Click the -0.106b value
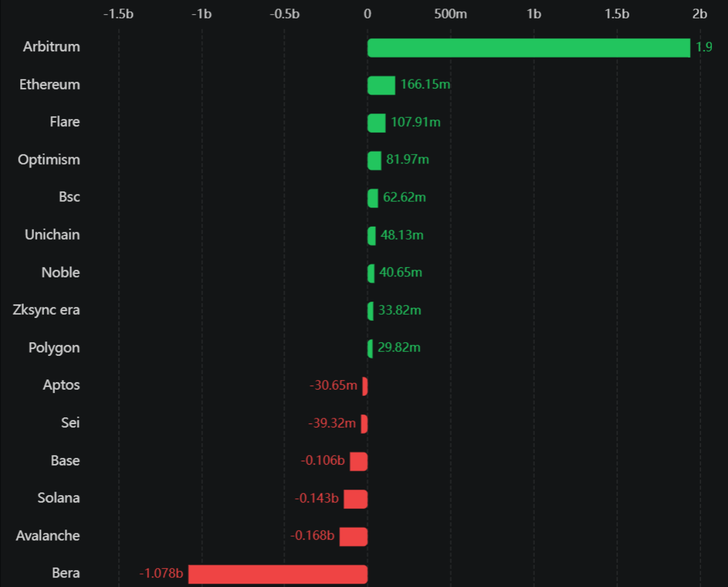 coord(322,461)
